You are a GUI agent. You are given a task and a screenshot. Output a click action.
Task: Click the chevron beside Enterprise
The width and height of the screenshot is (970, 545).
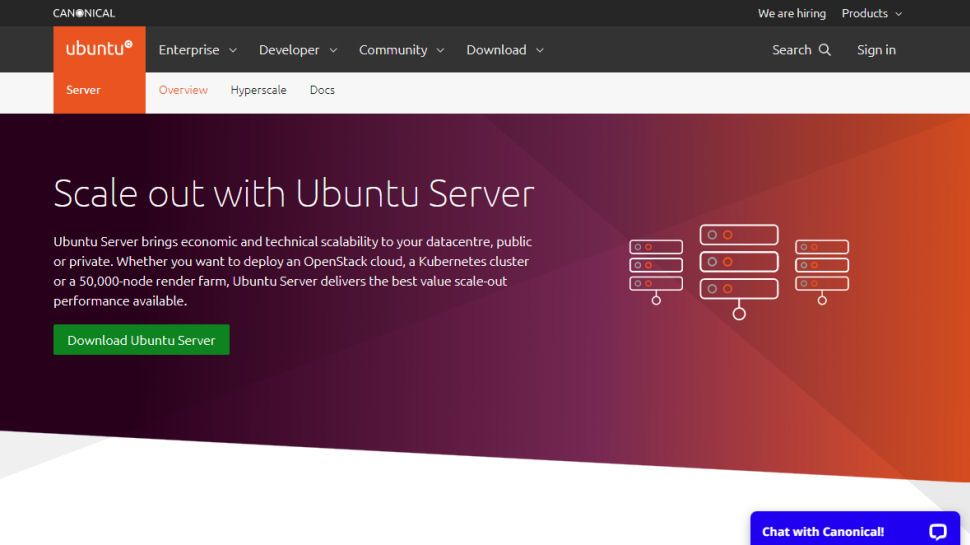tap(233, 50)
